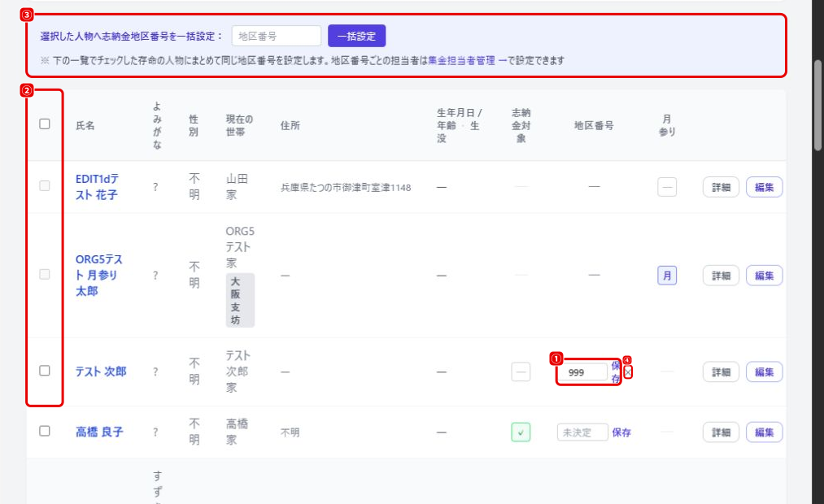The height and width of the screenshot is (504, 824).
Task: Click the 山田家 household cell
Action: (237, 187)
